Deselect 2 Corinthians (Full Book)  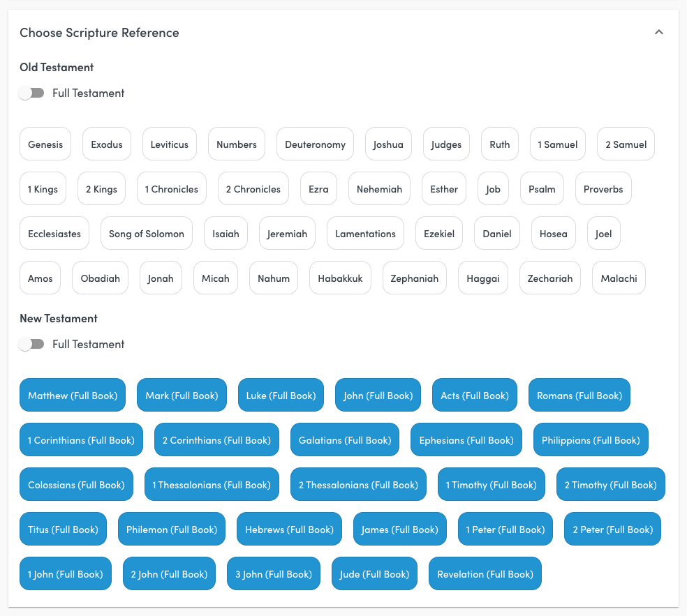click(x=216, y=440)
